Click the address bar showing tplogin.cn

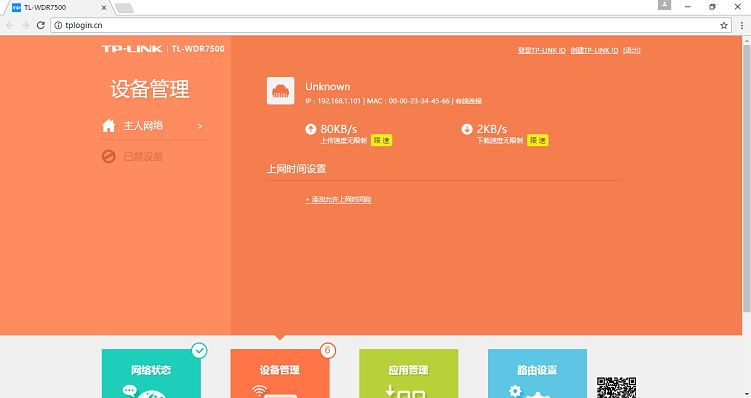(383, 25)
